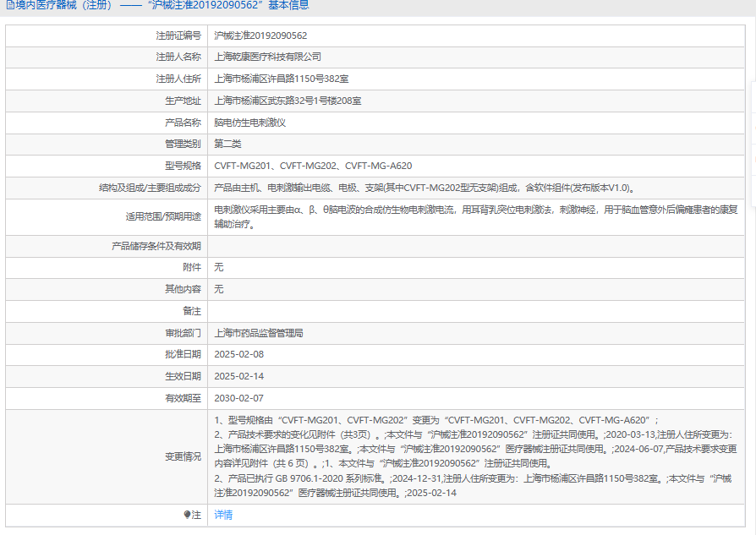Click the 有效期至 label
This screenshot has height=535, width=756.
tap(183, 399)
